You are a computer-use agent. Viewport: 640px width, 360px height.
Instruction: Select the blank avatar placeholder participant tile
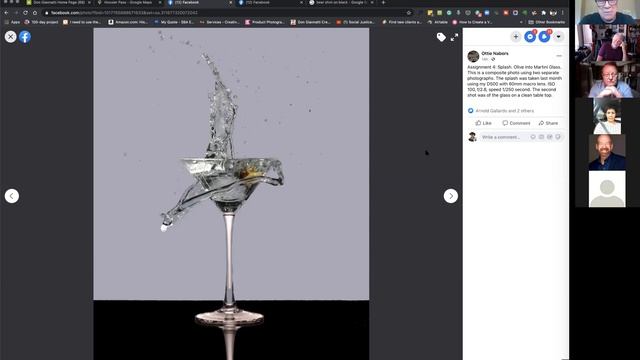point(607,189)
